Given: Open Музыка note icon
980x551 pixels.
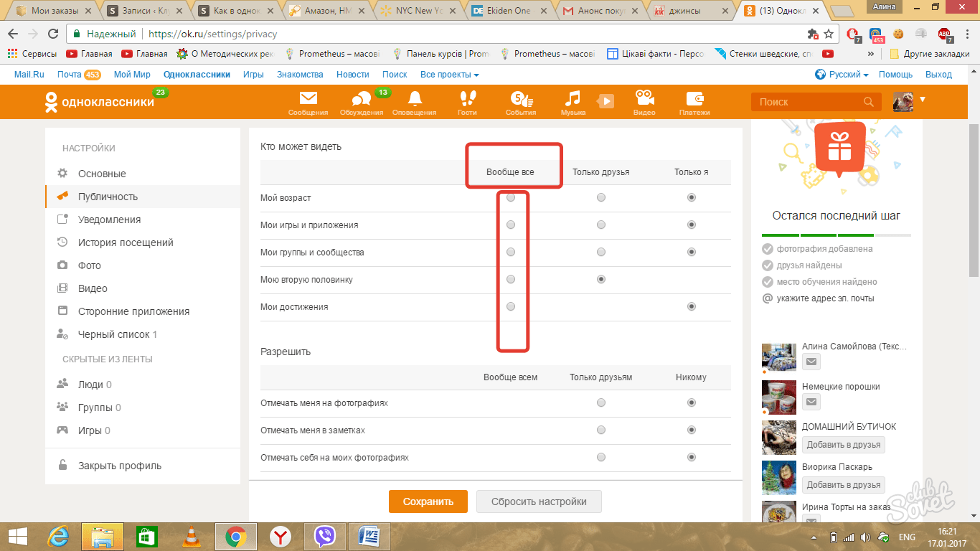Looking at the screenshot, I should (573, 99).
